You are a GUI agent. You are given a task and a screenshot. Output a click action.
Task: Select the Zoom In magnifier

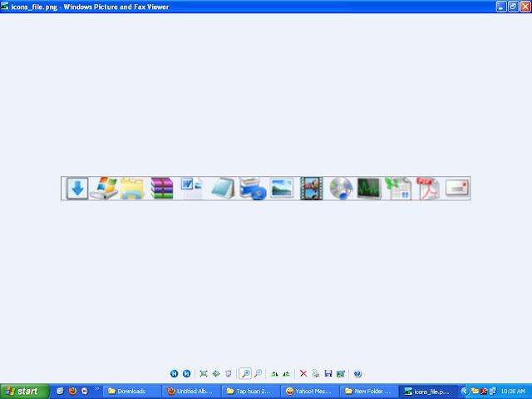(245, 373)
